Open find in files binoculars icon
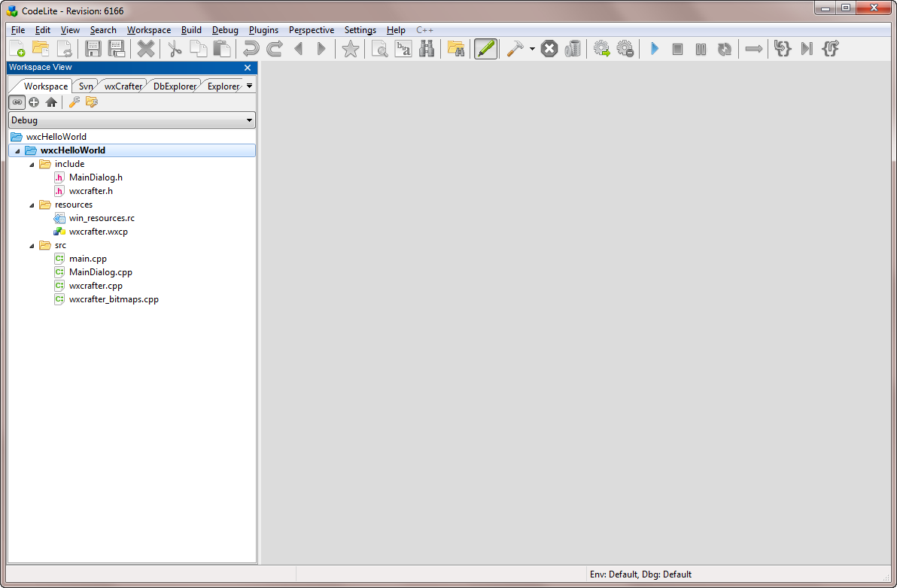 point(427,49)
